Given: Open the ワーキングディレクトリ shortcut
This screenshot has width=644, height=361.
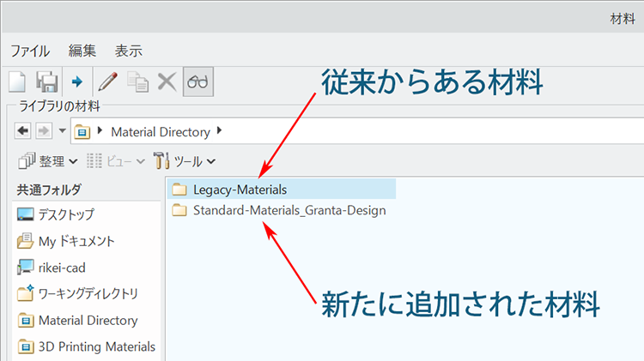Looking at the screenshot, I should 88,294.
